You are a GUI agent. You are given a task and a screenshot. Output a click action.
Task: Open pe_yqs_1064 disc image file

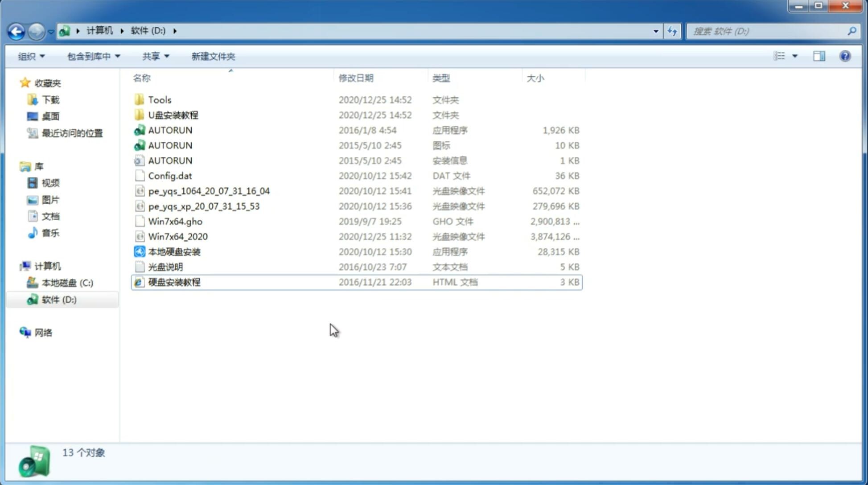pos(209,191)
